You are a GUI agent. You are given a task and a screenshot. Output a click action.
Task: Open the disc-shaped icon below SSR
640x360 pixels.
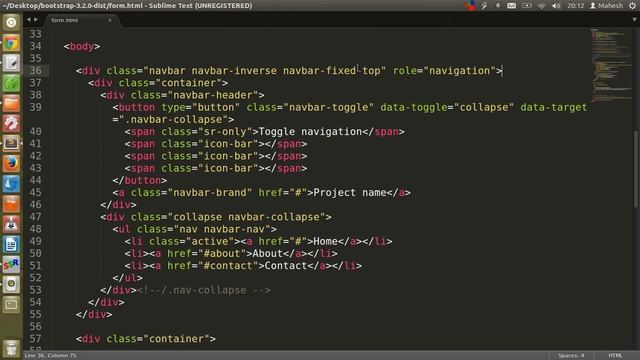pyautogui.click(x=11, y=284)
